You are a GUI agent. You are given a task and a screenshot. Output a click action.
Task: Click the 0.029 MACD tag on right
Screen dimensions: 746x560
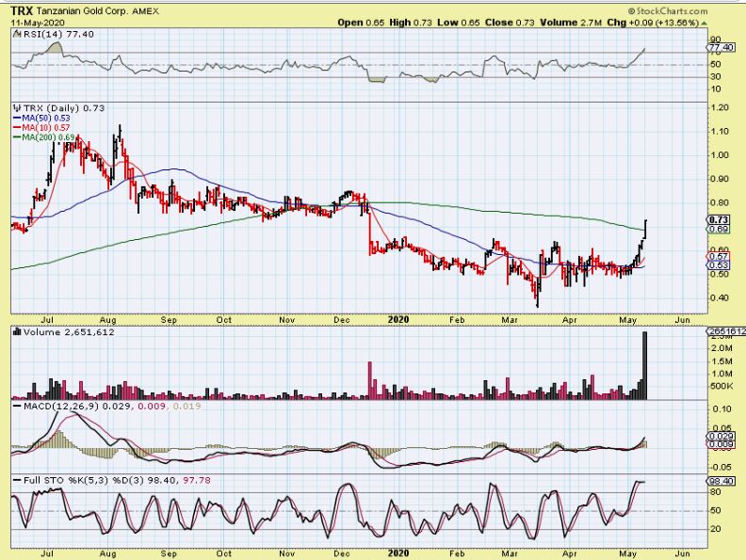tap(722, 436)
